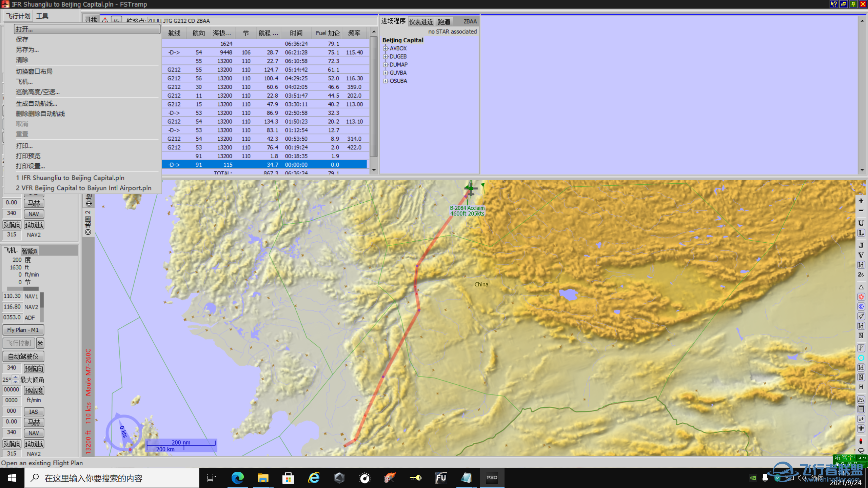Click the double plus-minus map icon
The image size is (868, 488).
pos(861,419)
